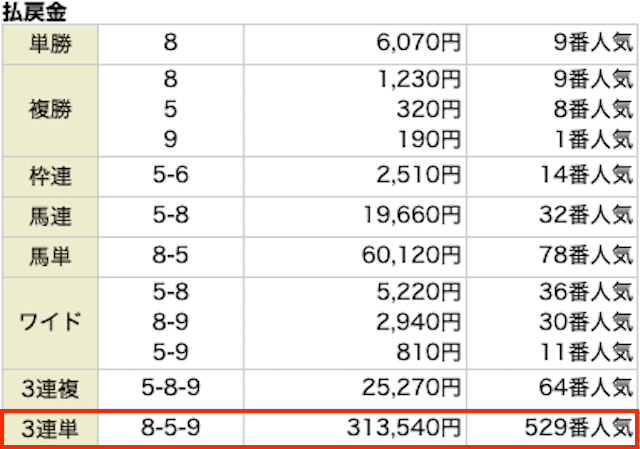Click the 馬単 row header

click(50, 257)
